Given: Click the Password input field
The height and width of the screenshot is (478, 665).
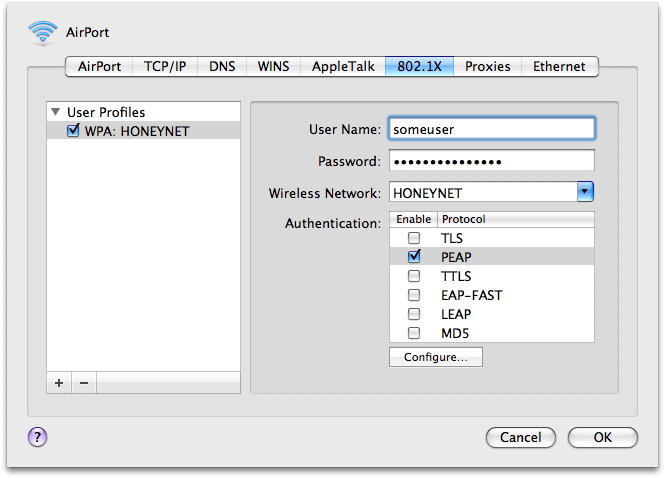Looking at the screenshot, I should click(492, 160).
